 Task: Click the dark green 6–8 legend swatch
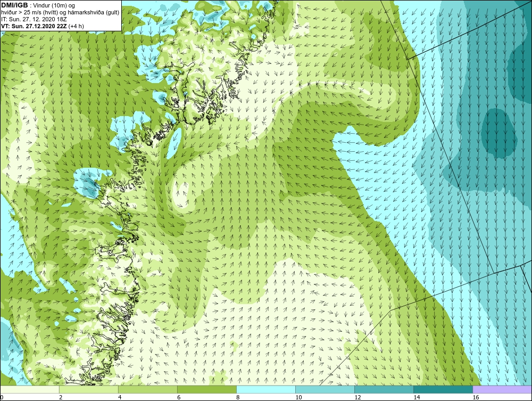[207, 389]
